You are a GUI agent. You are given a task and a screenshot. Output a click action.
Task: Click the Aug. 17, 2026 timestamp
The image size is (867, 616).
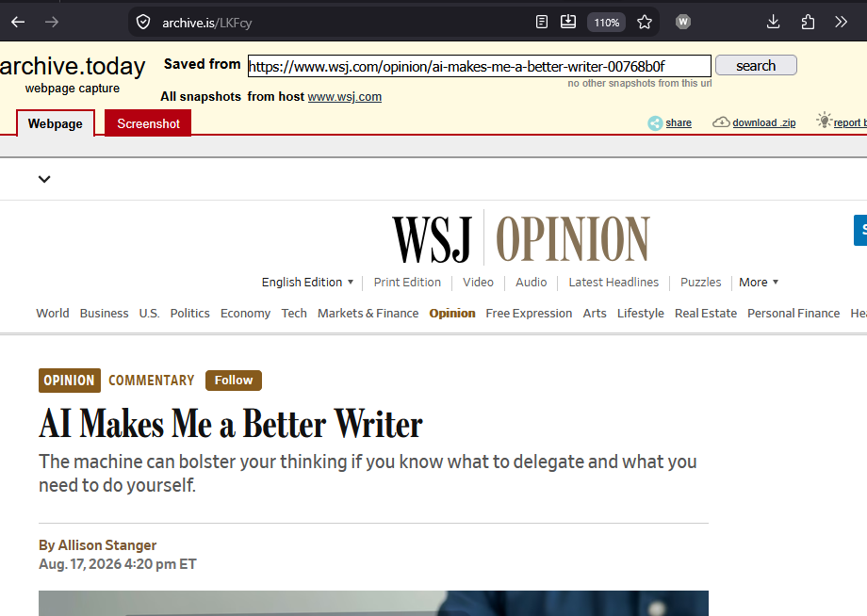pyautogui.click(x=118, y=564)
